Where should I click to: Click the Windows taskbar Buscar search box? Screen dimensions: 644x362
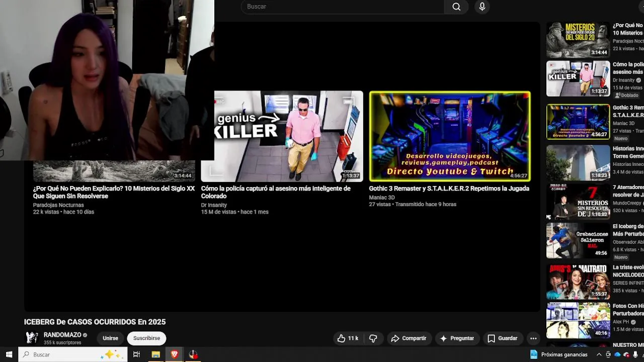click(72, 354)
